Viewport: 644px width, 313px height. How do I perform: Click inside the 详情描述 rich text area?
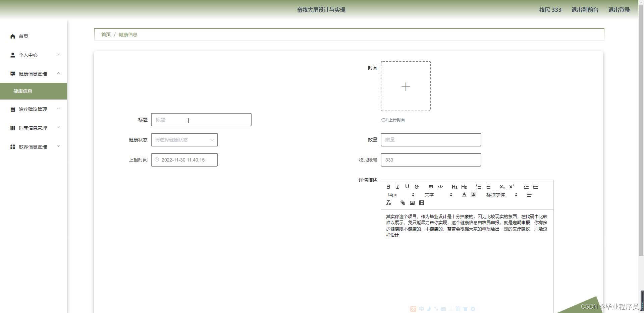(x=467, y=261)
